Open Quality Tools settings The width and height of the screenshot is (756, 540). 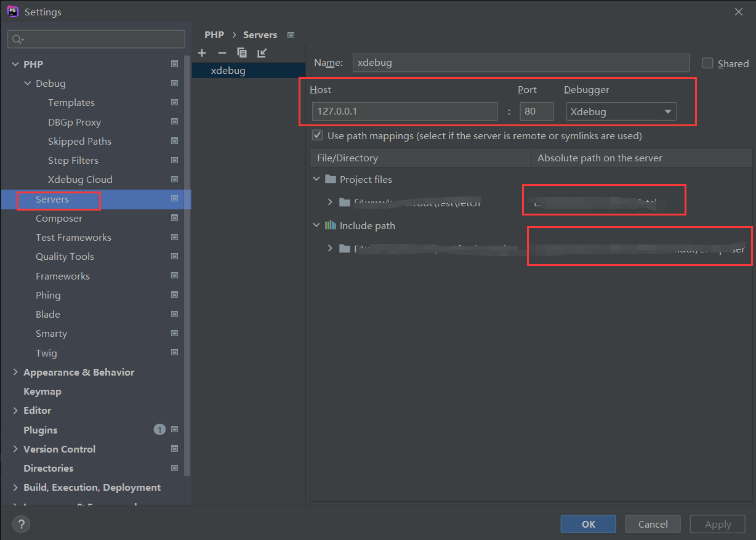coord(65,256)
